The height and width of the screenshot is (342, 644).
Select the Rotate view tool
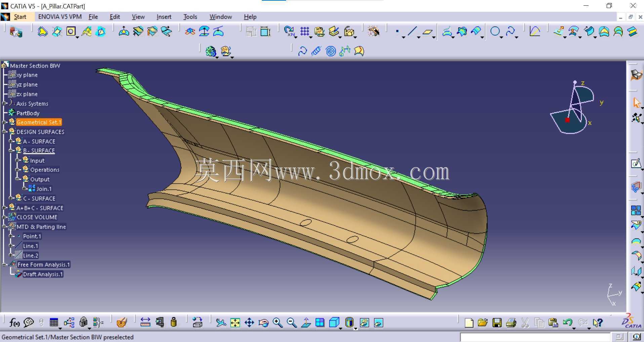point(264,323)
